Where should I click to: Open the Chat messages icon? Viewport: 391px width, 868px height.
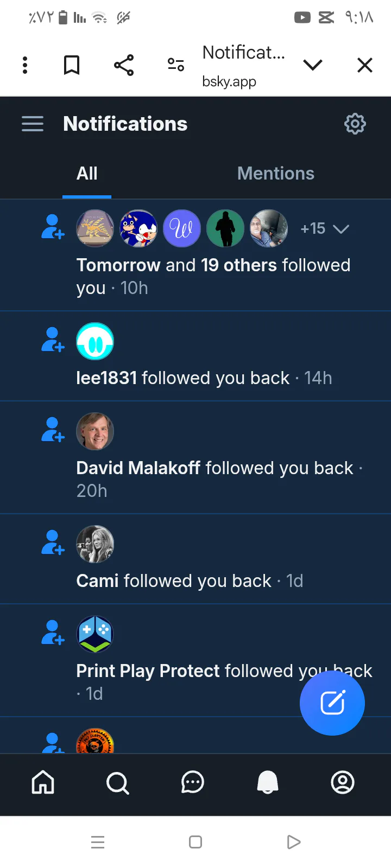[x=192, y=782]
